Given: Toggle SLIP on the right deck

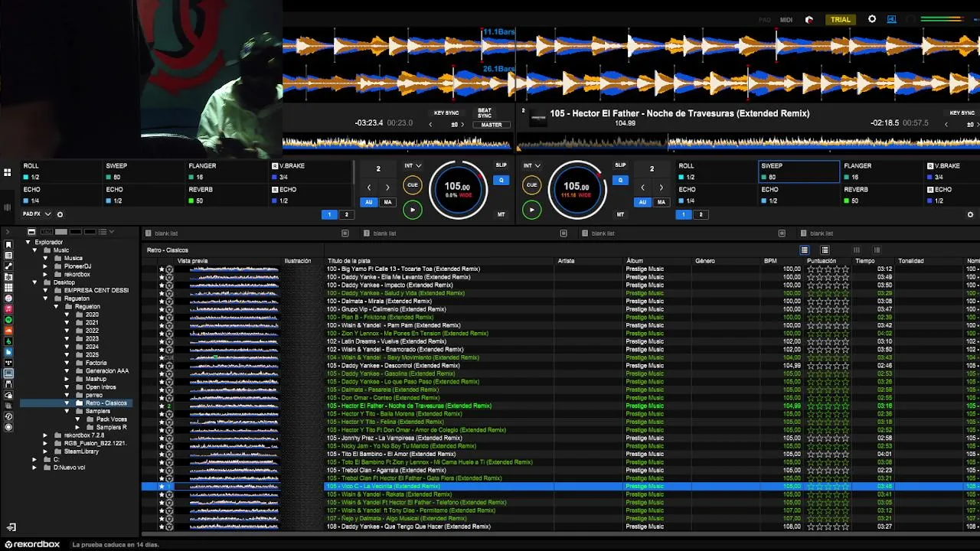Looking at the screenshot, I should point(620,165).
